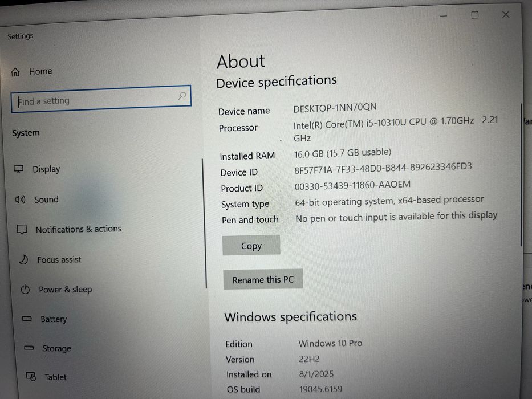Select Storage in the sidebar

[x=56, y=348]
